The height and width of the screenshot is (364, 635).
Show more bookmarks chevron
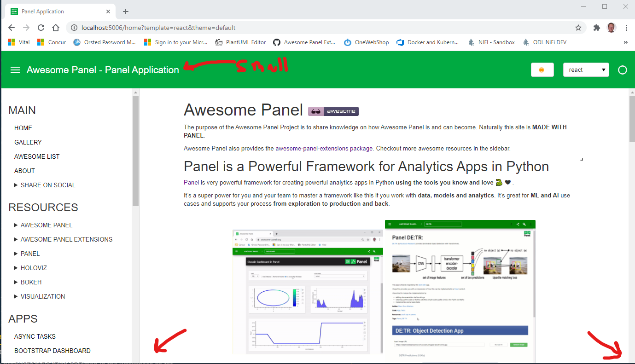click(626, 42)
